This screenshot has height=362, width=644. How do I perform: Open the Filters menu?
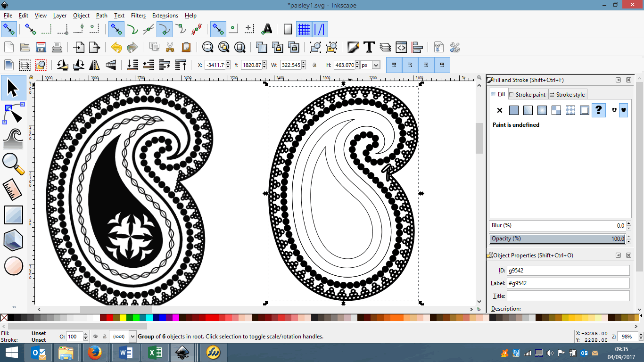pyautogui.click(x=138, y=16)
